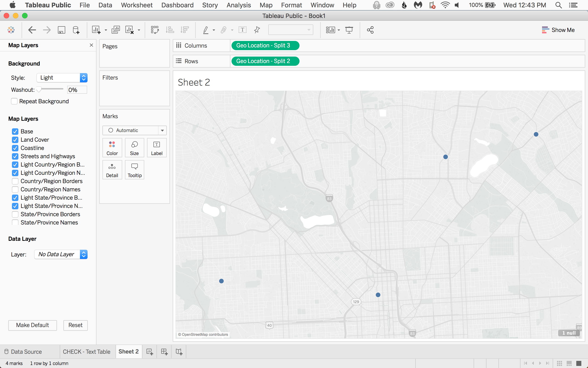This screenshot has width=588, height=368.
Task: Open the Map menu
Action: [266, 5]
